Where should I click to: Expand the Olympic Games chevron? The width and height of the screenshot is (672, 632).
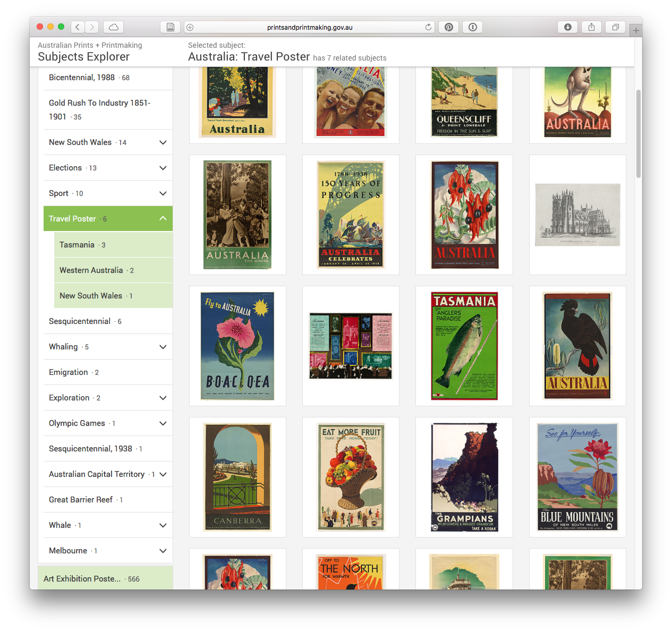point(163,423)
